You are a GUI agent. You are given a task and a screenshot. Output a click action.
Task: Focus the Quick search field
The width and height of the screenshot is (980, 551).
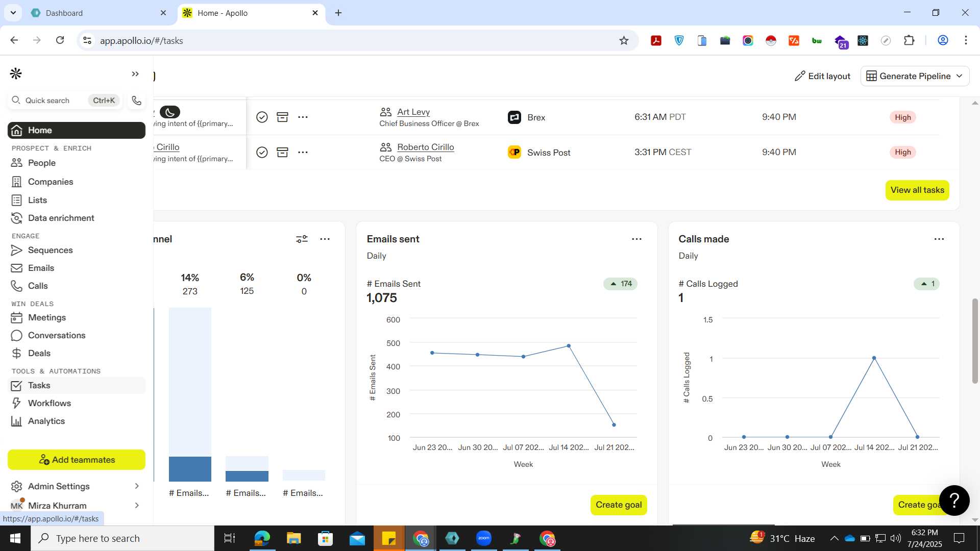coord(65,101)
